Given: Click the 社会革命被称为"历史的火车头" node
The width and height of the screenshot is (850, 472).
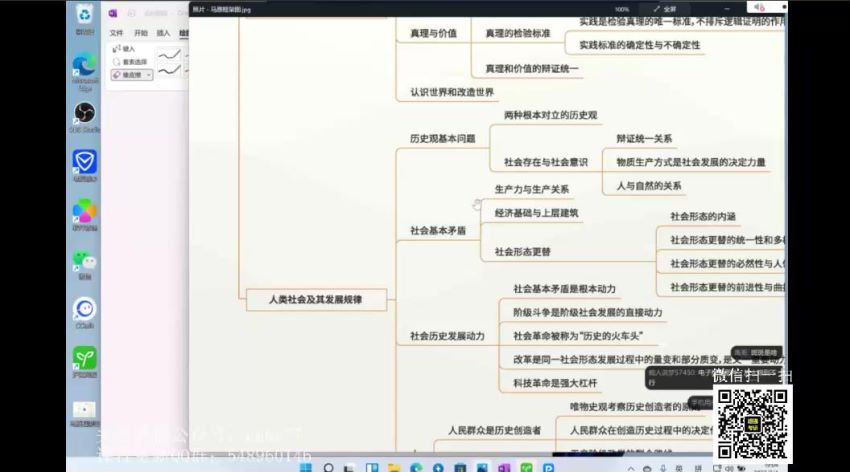Looking at the screenshot, I should [578, 336].
